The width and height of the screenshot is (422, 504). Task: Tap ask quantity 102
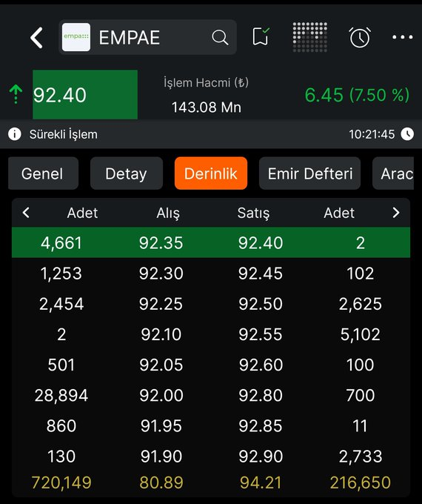(x=361, y=273)
